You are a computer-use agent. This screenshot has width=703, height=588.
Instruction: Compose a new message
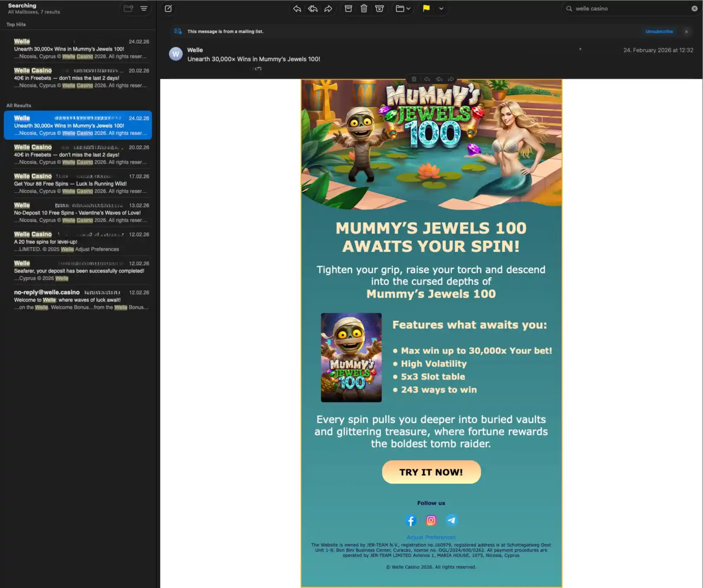point(168,9)
